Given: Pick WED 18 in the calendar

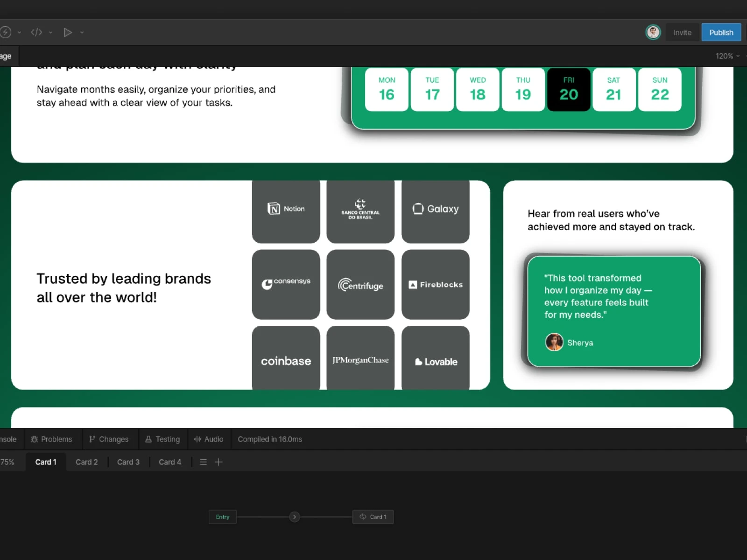Looking at the screenshot, I should click(478, 89).
